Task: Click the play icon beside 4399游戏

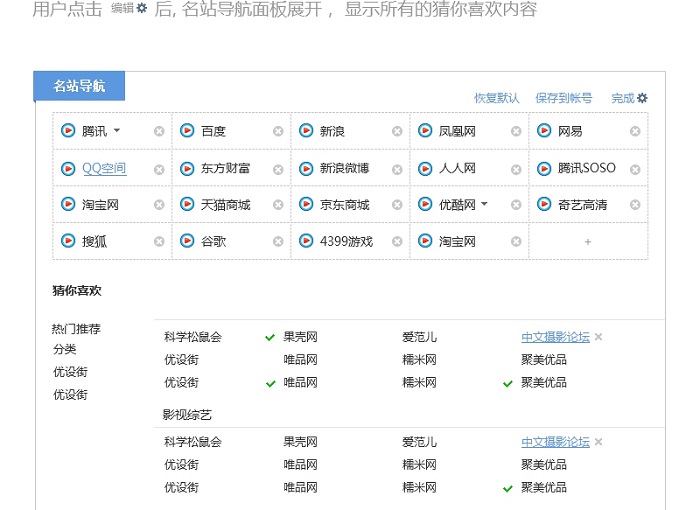Action: click(306, 241)
